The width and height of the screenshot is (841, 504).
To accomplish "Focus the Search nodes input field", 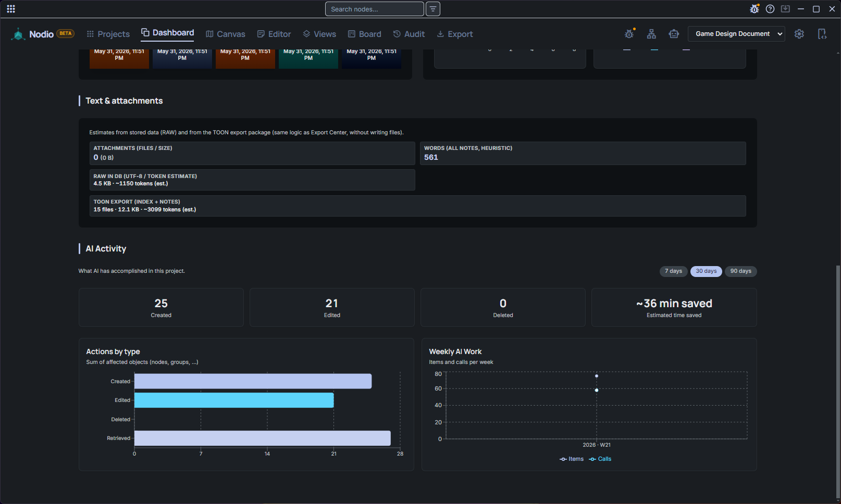I will pos(374,9).
